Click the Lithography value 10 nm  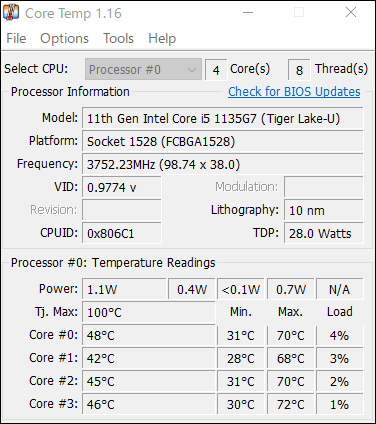click(x=324, y=210)
